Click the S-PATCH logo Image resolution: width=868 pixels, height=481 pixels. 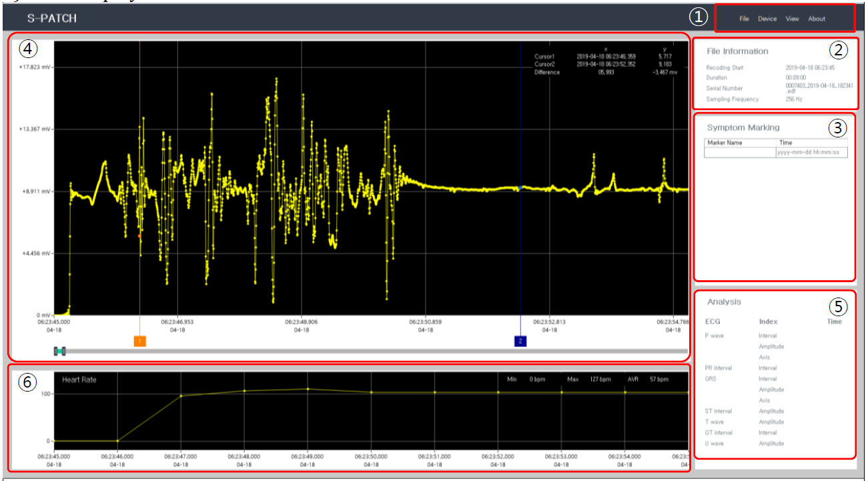(52, 19)
